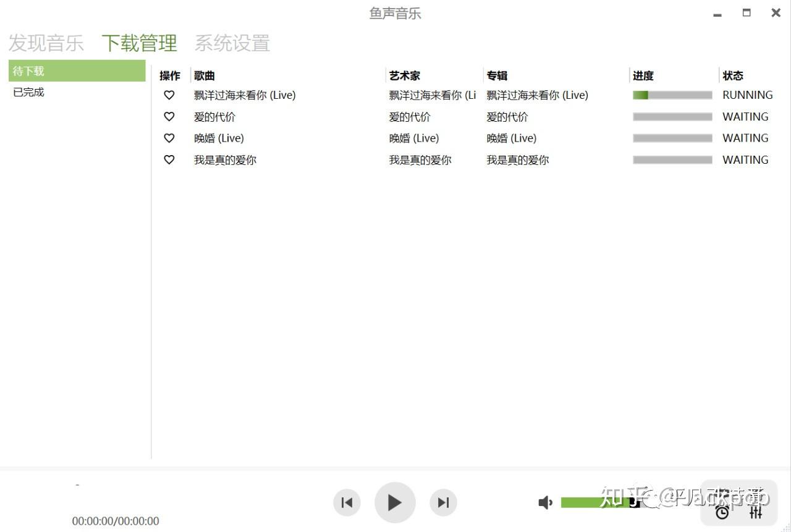
Task: Open the equalizer sliders icon
Action: (756, 512)
